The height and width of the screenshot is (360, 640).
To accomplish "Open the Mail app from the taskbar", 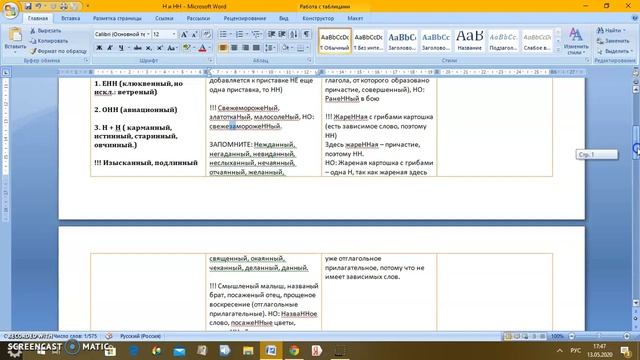I will tap(179, 351).
